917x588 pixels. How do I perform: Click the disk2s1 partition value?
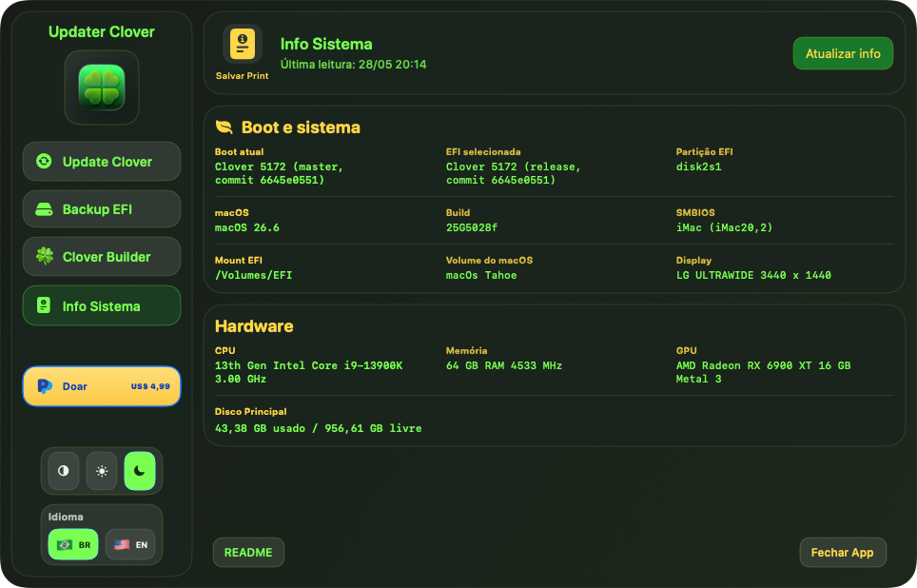[x=699, y=167]
